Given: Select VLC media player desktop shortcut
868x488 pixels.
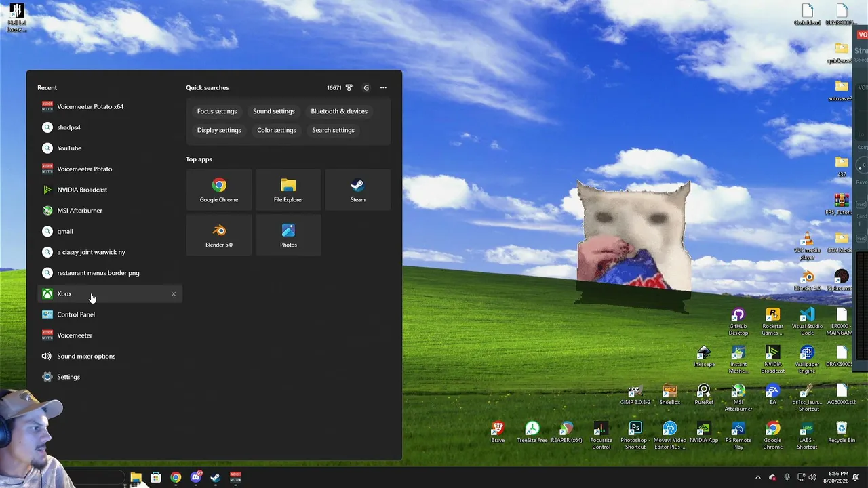Looking at the screenshot, I should coord(807,246).
